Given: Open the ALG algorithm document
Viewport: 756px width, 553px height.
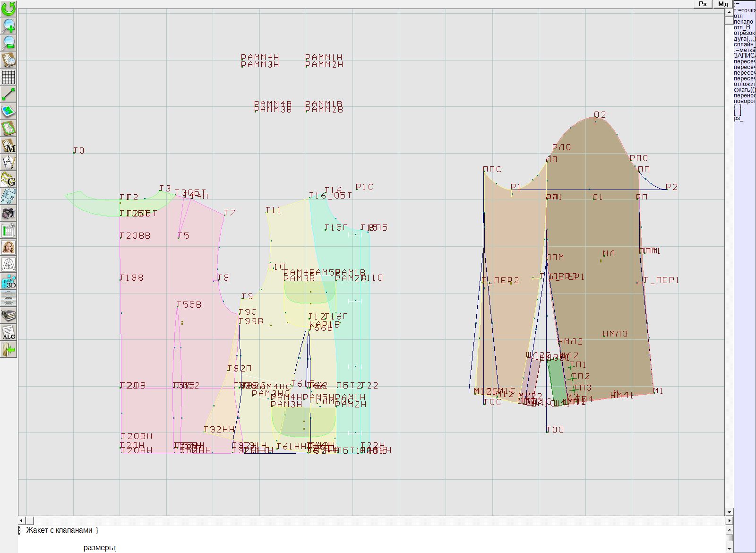Looking at the screenshot, I should [9, 332].
